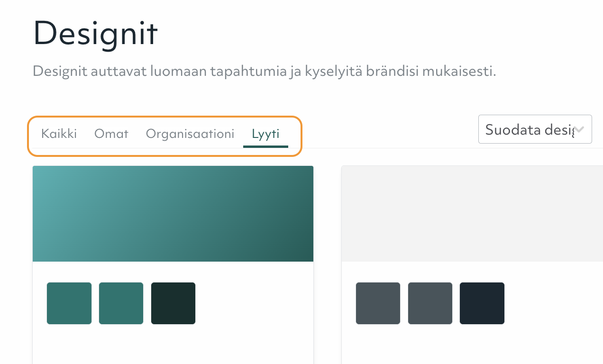
Task: Select the dark green color swatch
Action: click(173, 303)
